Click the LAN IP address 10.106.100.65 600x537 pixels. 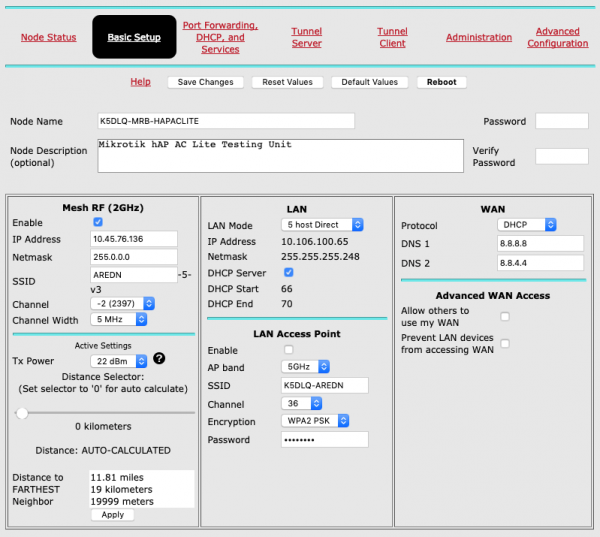click(315, 242)
